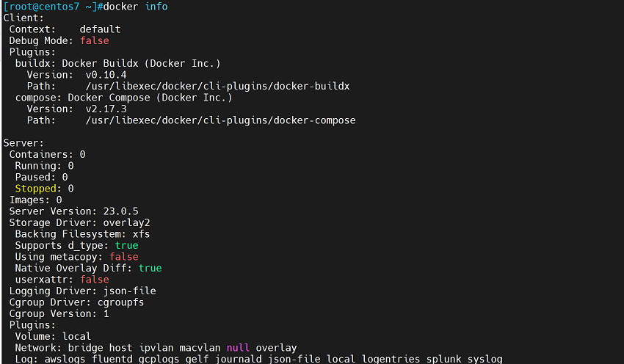Click the overlay2 storage driver value
The width and height of the screenshot is (624, 364).
coord(126,222)
